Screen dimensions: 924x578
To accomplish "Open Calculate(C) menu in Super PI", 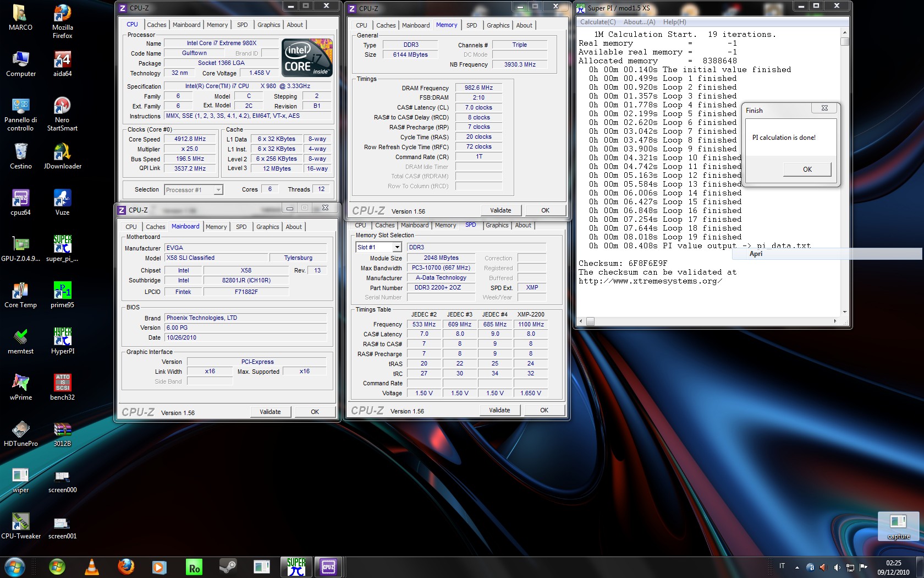I will [598, 22].
